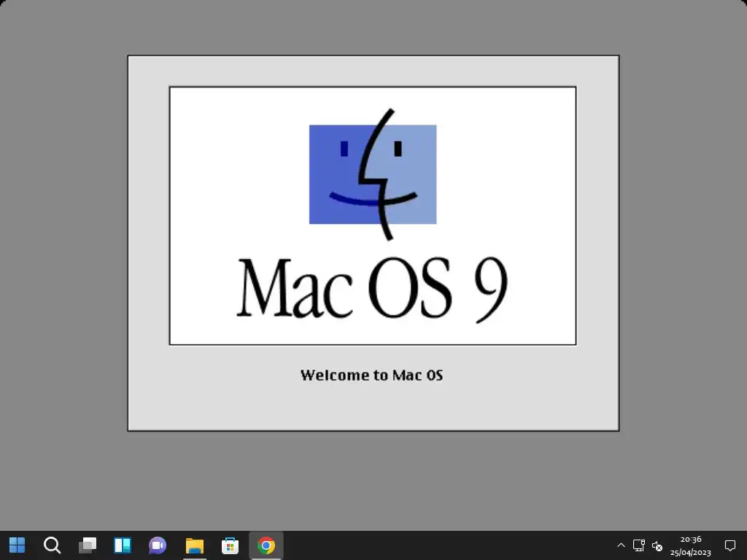Click the Mac OS 9 Finder face logo
The image size is (747, 560).
373,174
